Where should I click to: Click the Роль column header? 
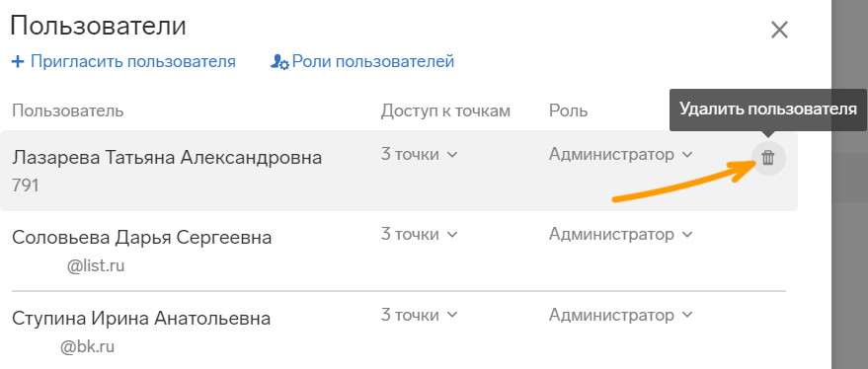tap(569, 111)
